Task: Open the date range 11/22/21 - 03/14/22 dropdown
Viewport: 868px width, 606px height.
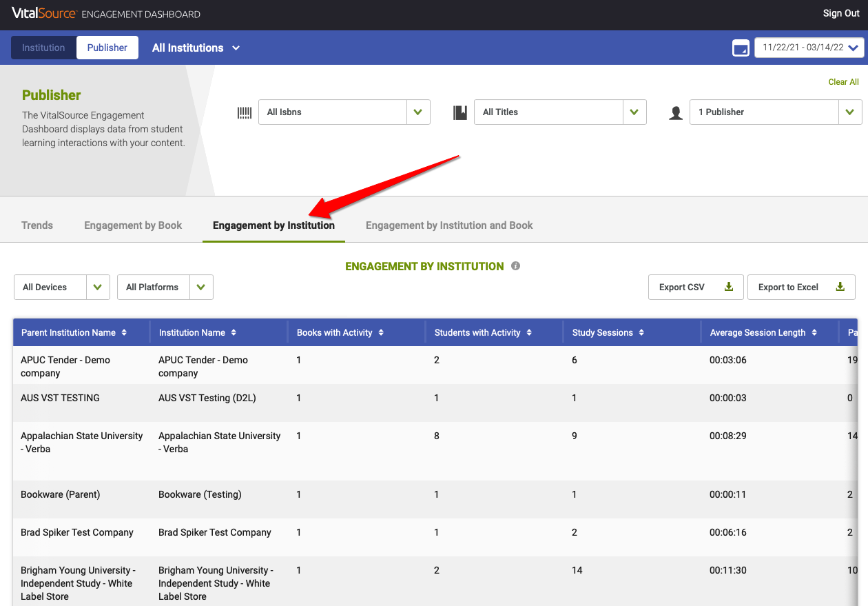Action: 809,48
